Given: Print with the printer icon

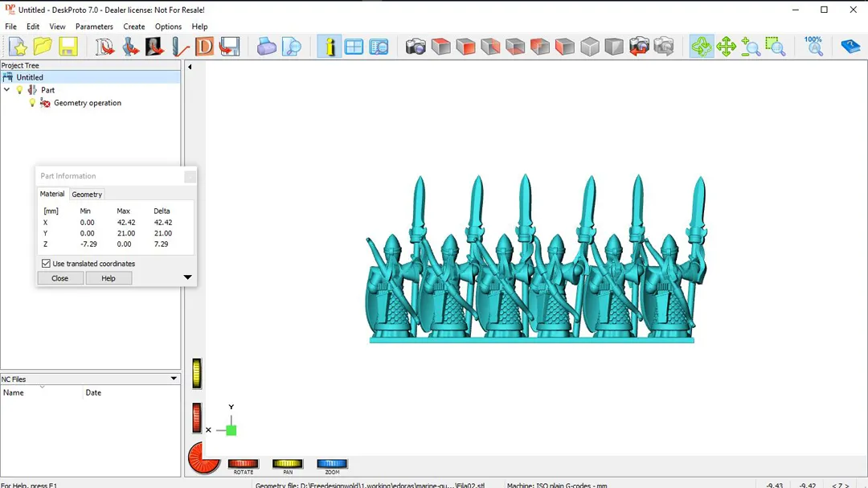Looking at the screenshot, I should 266,47.
